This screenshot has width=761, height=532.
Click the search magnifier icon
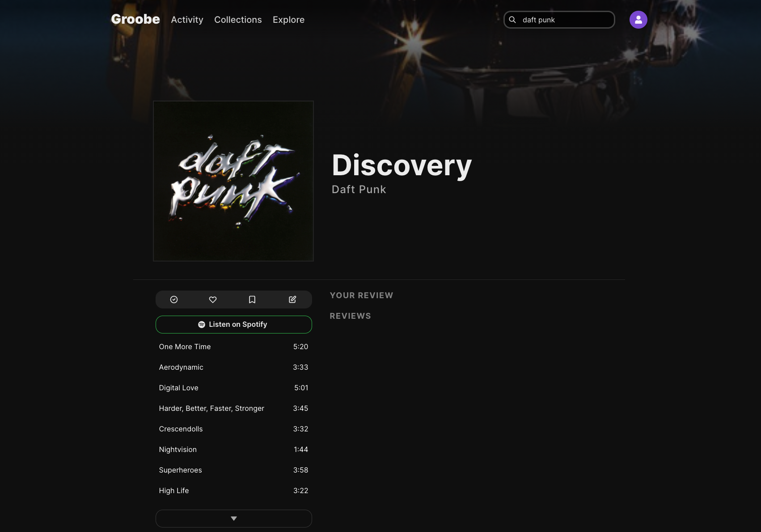(512, 20)
